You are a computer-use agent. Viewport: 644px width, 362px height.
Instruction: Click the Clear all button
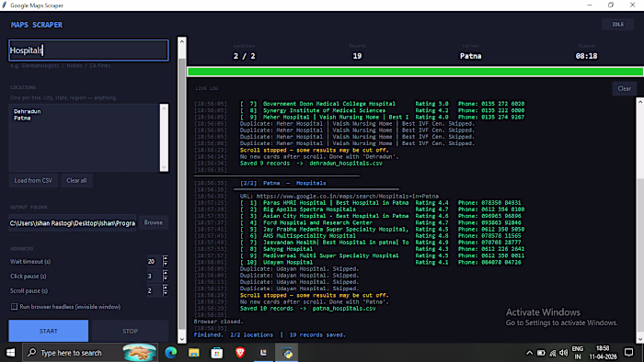[x=76, y=180]
